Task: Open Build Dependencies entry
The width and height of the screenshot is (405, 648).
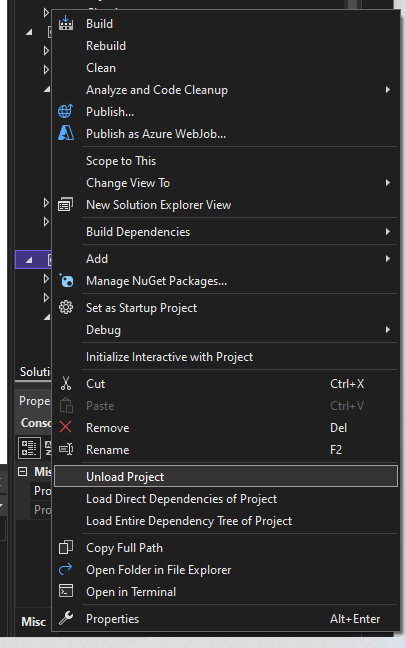Action: point(226,232)
